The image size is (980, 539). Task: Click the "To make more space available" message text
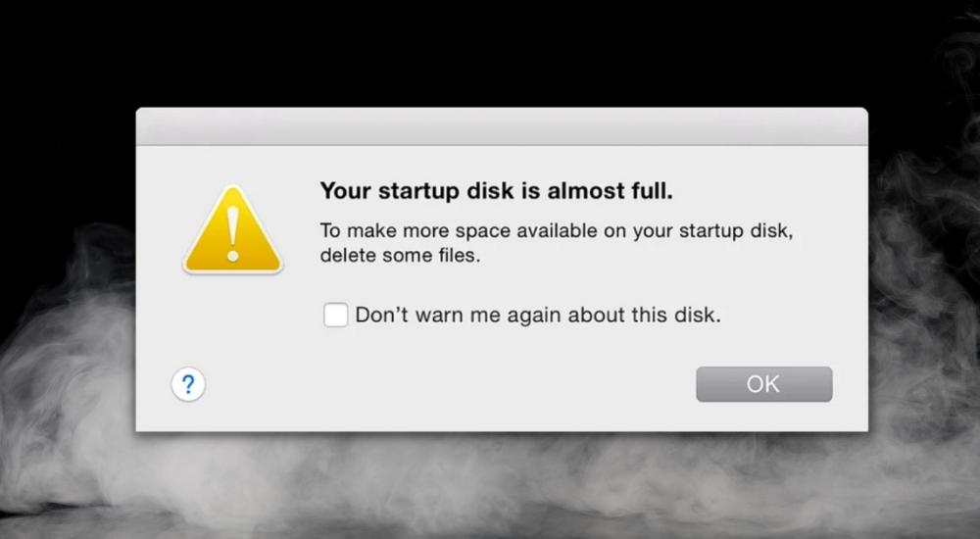coord(557,230)
